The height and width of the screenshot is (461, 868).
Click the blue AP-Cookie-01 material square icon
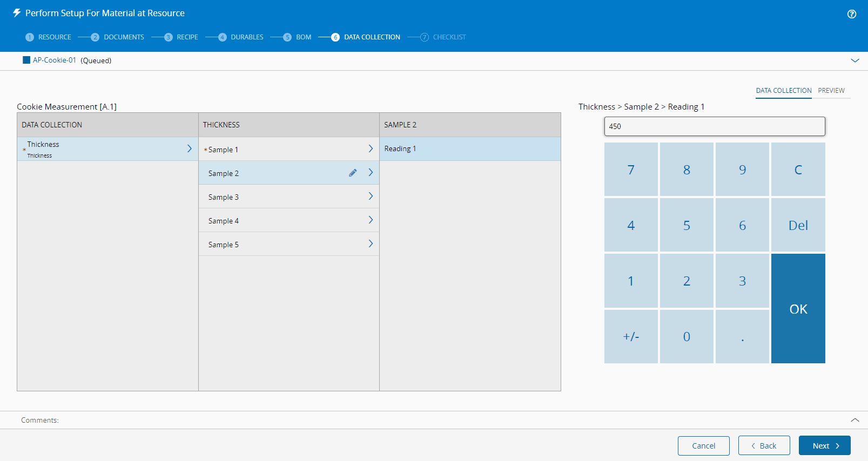pyautogui.click(x=26, y=60)
